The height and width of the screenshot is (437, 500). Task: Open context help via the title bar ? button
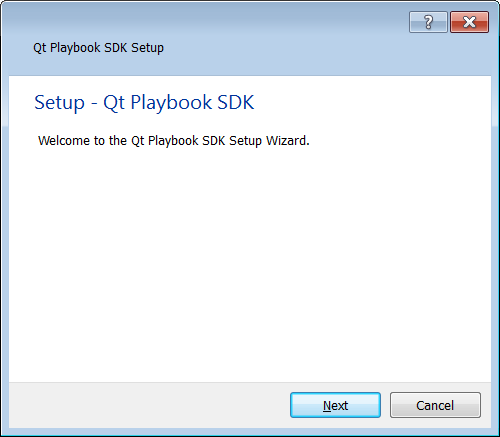428,22
